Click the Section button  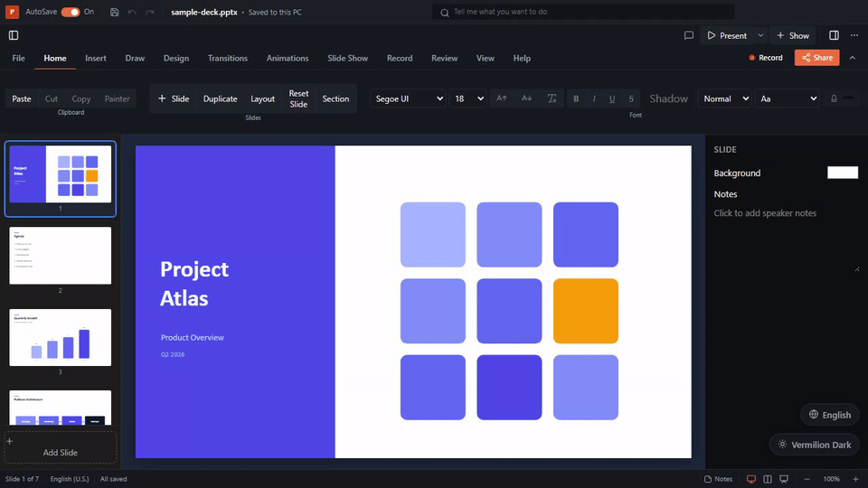[335, 99]
